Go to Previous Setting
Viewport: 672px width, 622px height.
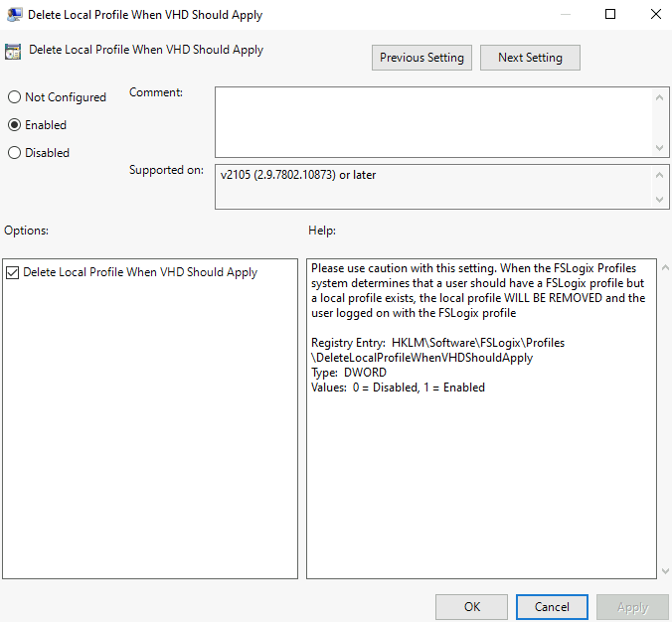click(x=421, y=58)
